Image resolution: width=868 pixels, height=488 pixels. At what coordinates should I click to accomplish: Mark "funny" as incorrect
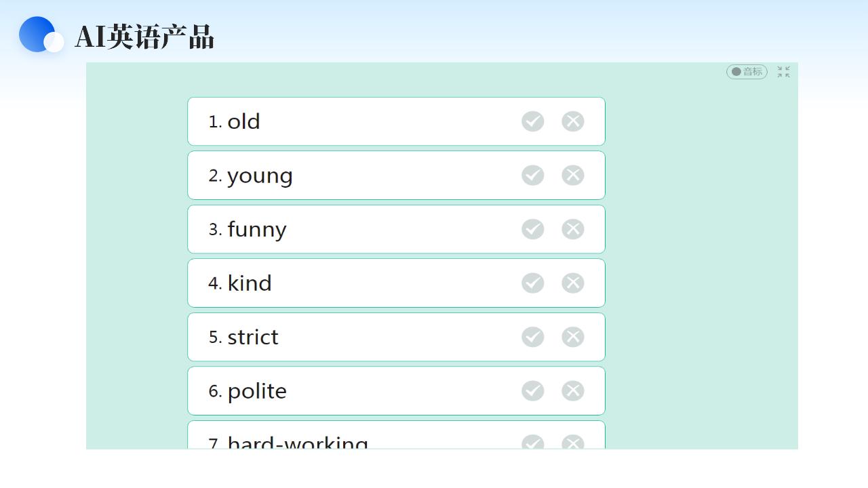pyautogui.click(x=572, y=229)
